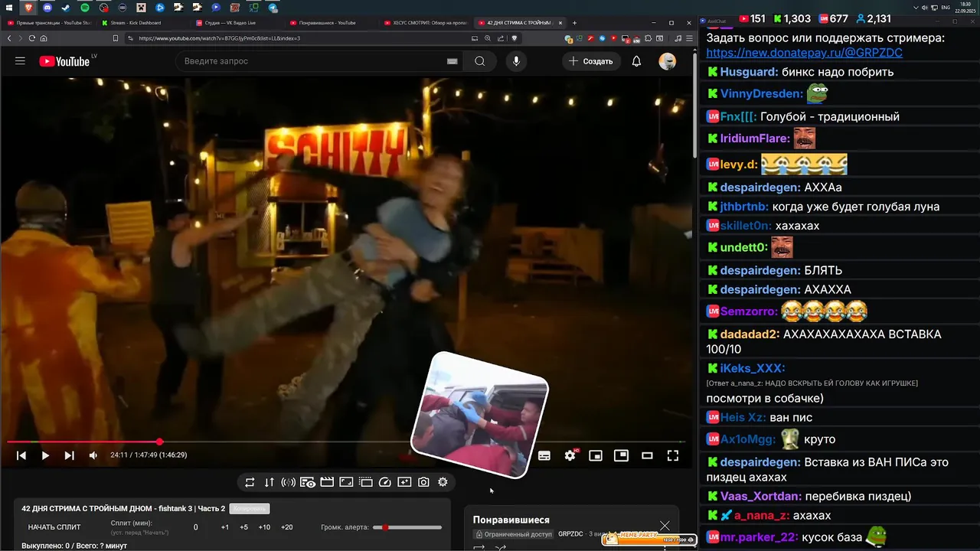The width and height of the screenshot is (980, 551).
Task: Seek using the red video progress bar
Action: pyautogui.click(x=346, y=442)
